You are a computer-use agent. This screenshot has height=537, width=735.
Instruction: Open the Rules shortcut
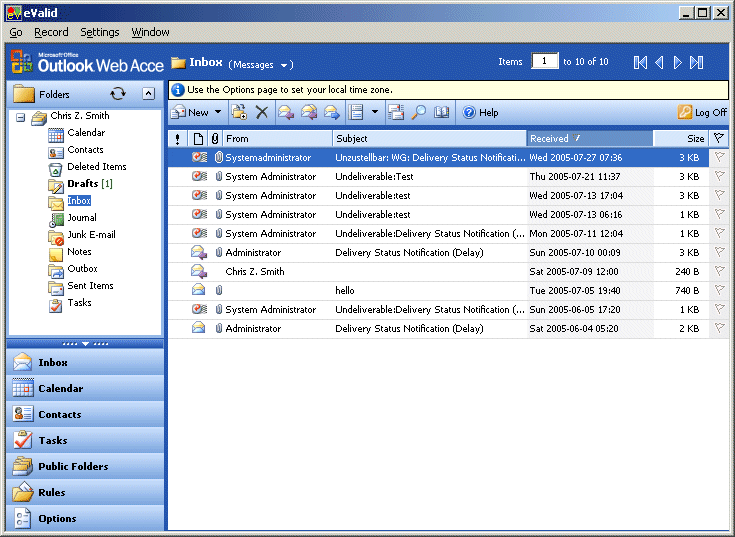(x=85, y=492)
